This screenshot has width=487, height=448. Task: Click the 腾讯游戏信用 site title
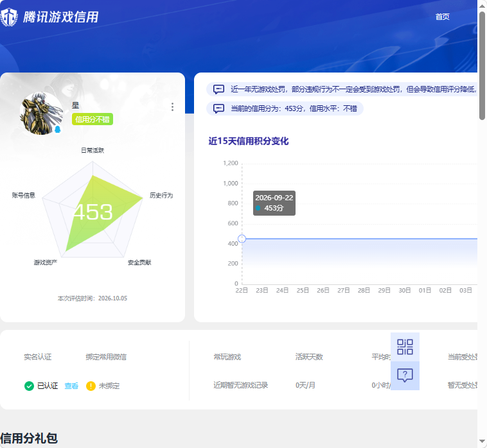(x=61, y=17)
